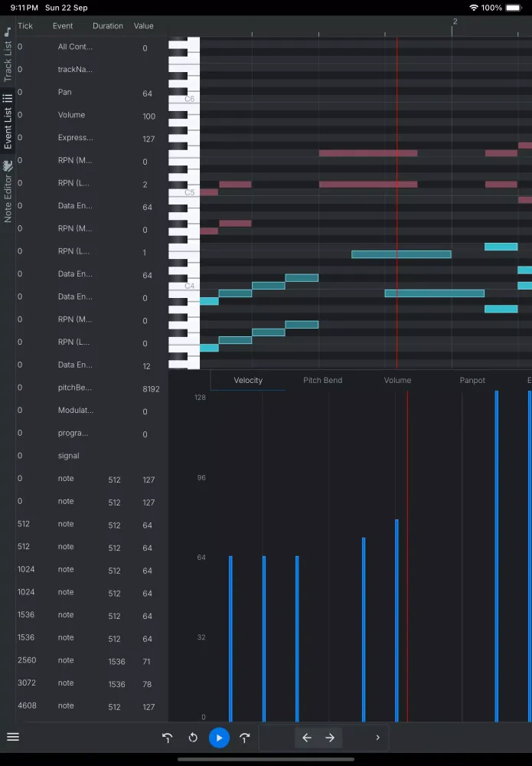Open the hamburger menu at the bottom left
Viewport: 532px width, 766px height.
click(13, 737)
